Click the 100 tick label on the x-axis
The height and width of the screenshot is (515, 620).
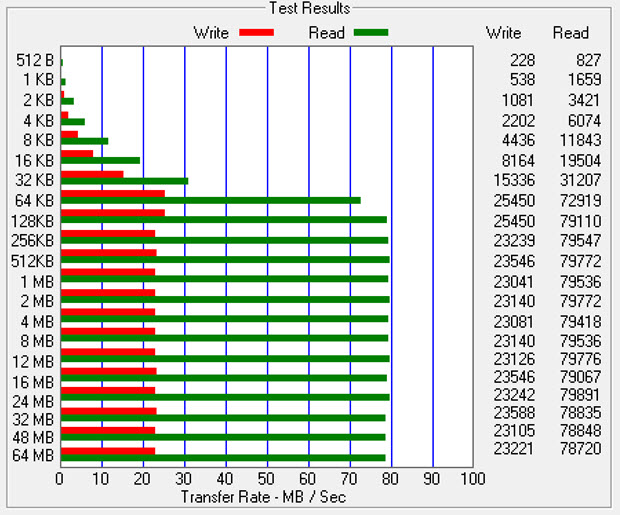[472, 479]
